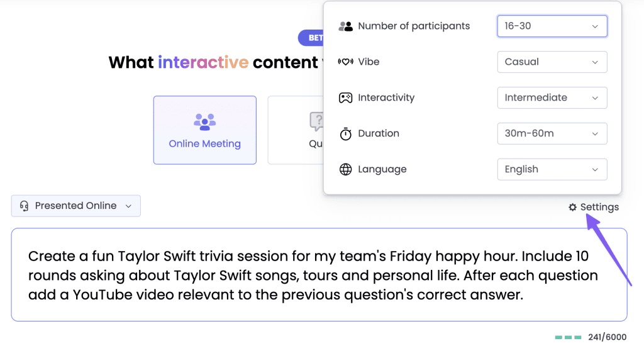Click the Online Meeting group icon
644x358 pixels.
[x=204, y=122]
